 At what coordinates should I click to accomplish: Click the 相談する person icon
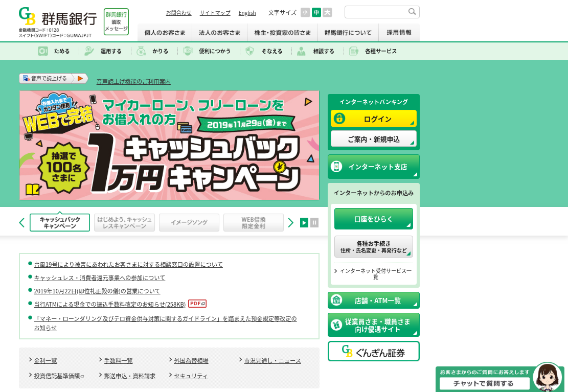[302, 51]
